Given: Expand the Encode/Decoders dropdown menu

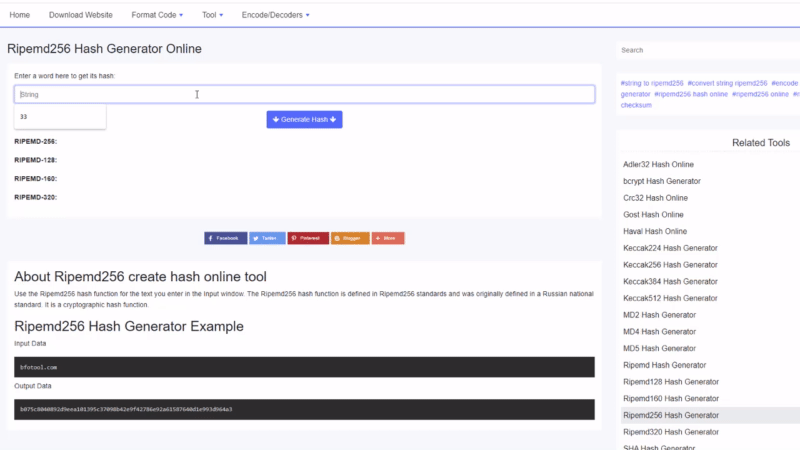Looking at the screenshot, I should (275, 15).
